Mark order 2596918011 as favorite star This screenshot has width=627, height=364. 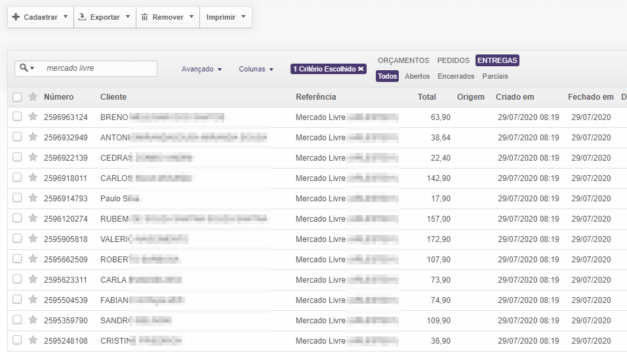[x=33, y=178]
